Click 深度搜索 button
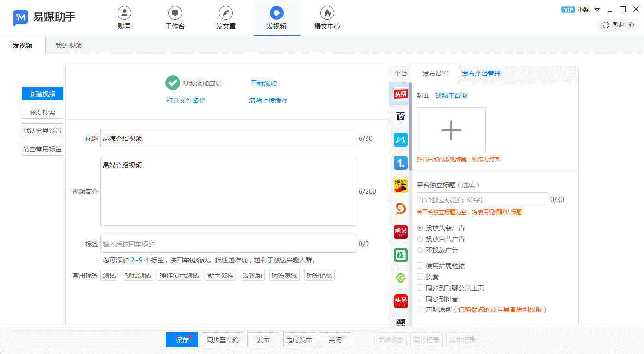 (42, 112)
